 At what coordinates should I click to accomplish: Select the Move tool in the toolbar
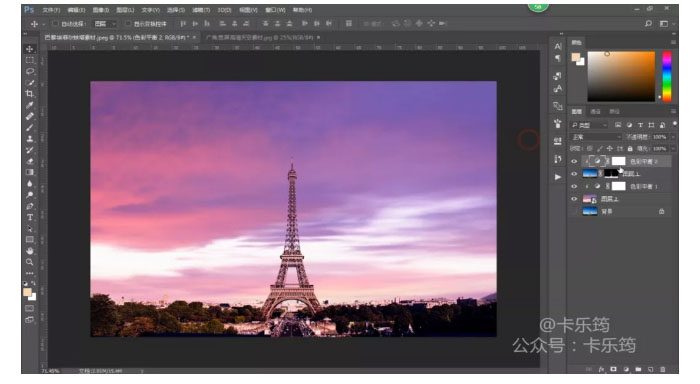tap(30, 49)
